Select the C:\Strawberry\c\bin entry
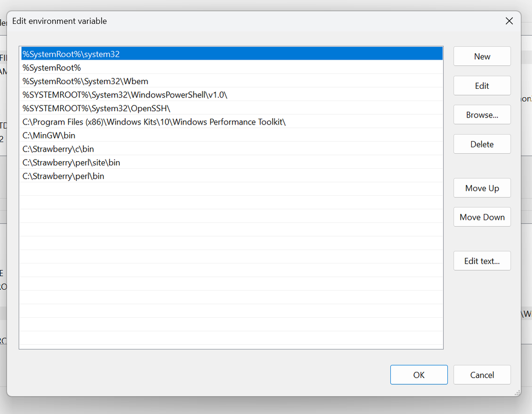 [58, 149]
